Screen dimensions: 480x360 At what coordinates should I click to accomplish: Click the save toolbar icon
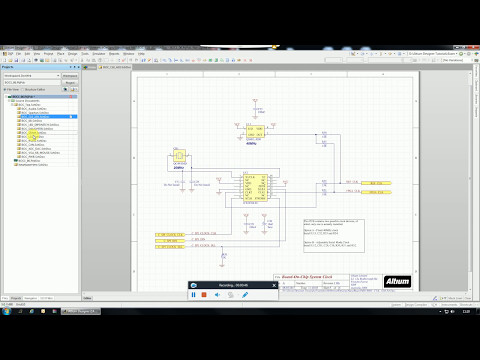click(16, 60)
